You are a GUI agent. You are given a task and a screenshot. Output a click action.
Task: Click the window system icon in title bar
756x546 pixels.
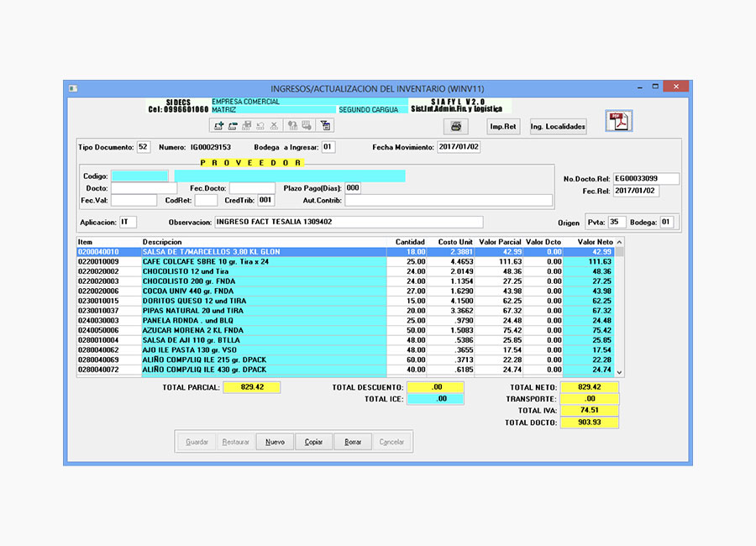[x=73, y=88]
